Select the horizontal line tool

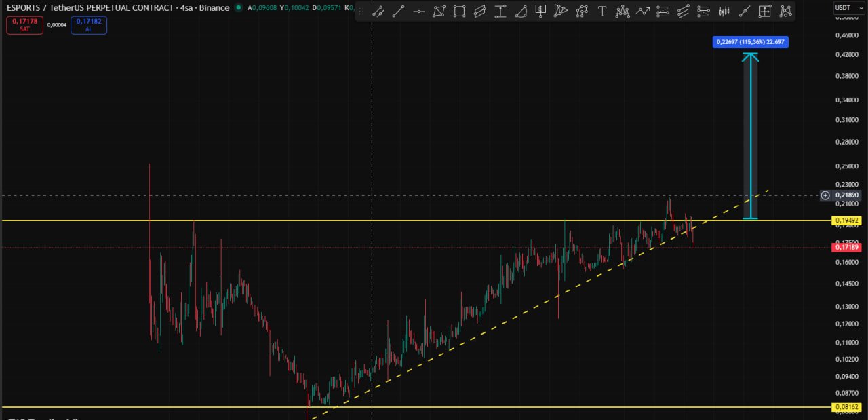point(419,11)
